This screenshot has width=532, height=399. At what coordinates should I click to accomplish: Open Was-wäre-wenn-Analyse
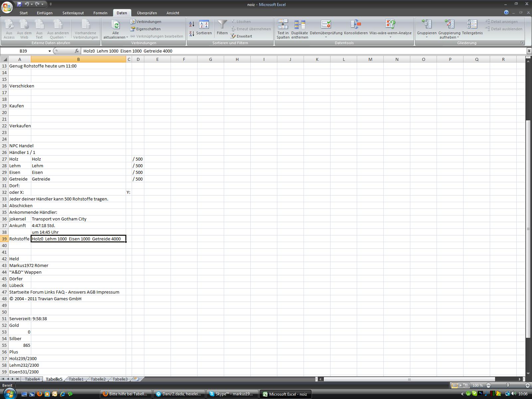[390, 29]
